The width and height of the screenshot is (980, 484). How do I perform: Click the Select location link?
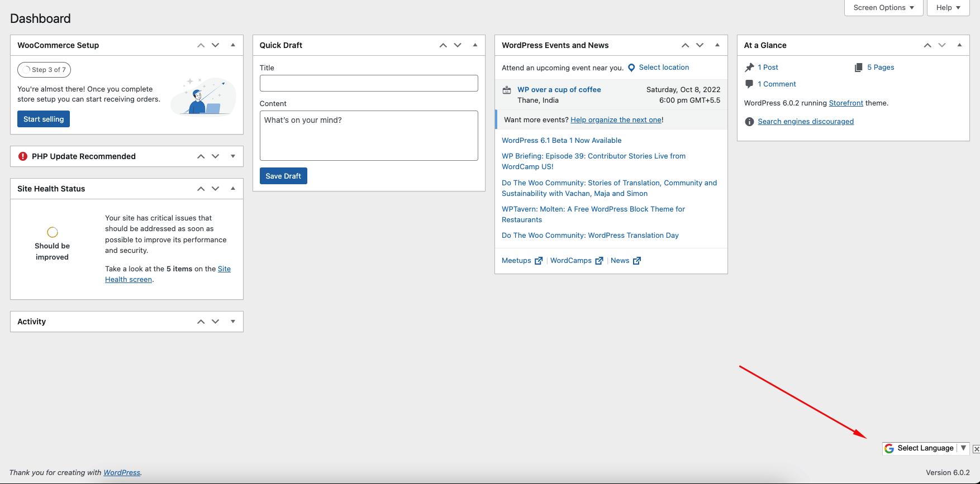(664, 68)
